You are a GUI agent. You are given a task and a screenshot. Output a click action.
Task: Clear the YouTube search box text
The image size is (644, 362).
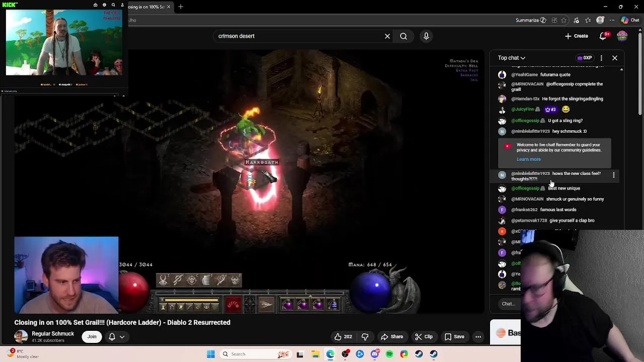click(x=387, y=36)
